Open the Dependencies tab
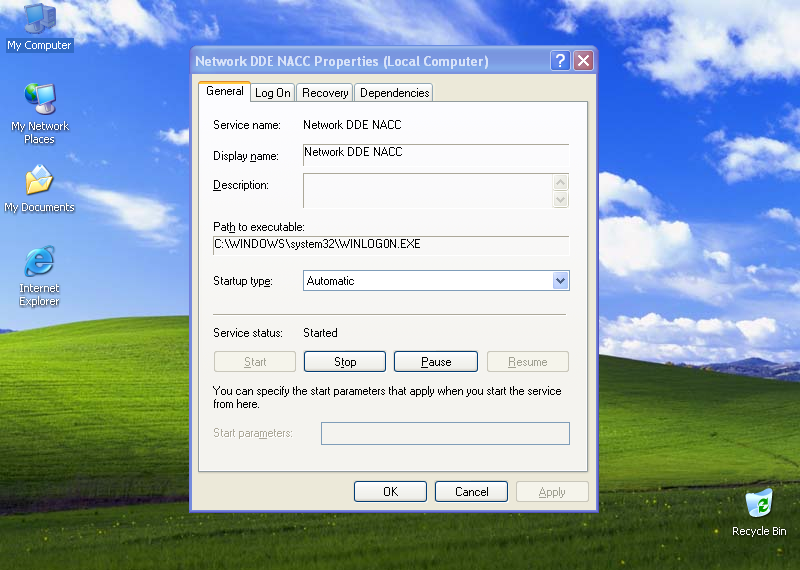800x570 pixels. (x=394, y=93)
